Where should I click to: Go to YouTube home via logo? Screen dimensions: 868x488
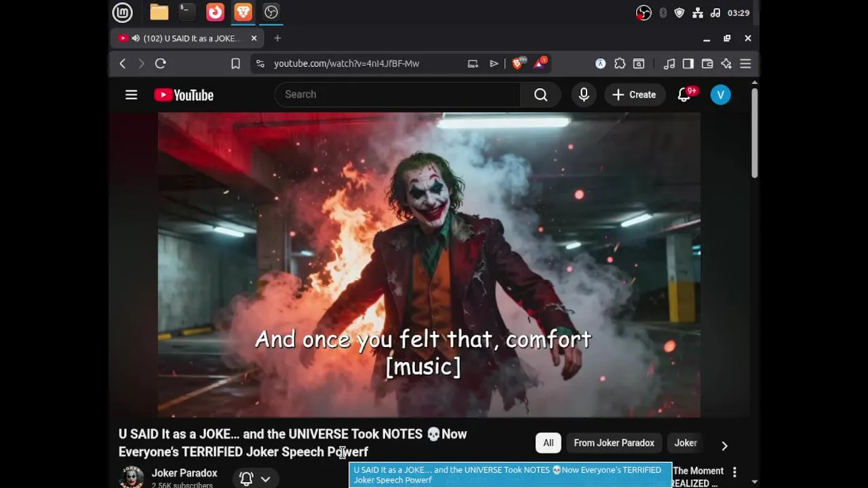(184, 95)
